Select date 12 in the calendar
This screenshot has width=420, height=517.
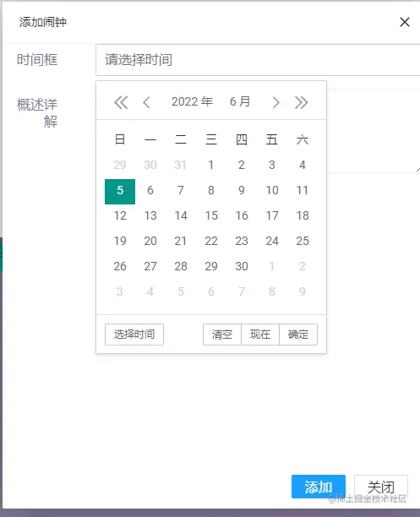coord(120,215)
